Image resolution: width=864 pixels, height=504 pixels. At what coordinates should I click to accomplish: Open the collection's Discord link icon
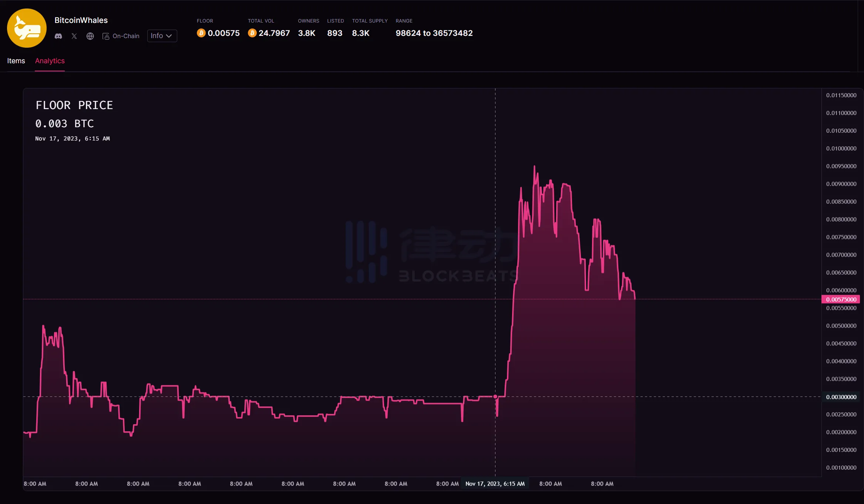click(x=58, y=36)
